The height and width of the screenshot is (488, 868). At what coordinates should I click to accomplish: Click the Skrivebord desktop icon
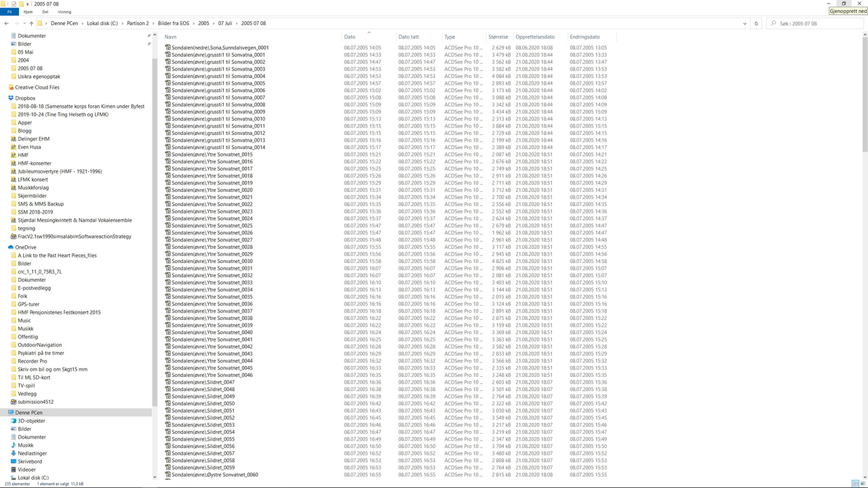tap(14, 462)
